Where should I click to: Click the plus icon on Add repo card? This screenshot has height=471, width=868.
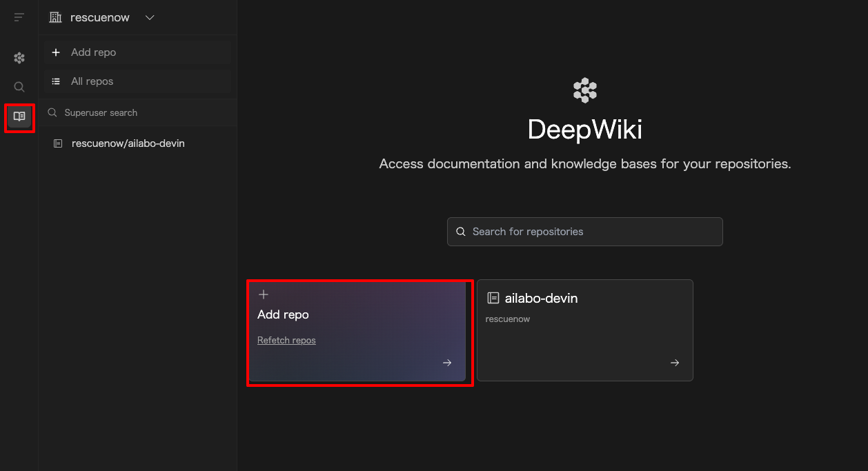[x=263, y=294]
